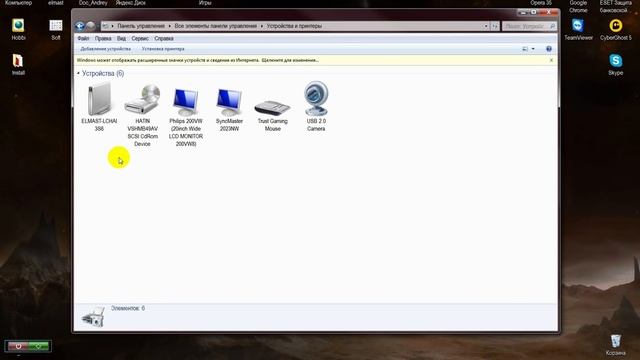Viewport: 640px width, 360px height.
Task: Click the yellow information bar message
Action: [198, 60]
